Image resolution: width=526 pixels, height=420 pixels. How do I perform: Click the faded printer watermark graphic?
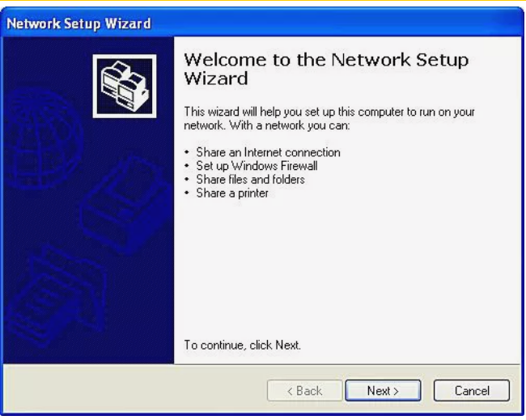tap(125, 205)
